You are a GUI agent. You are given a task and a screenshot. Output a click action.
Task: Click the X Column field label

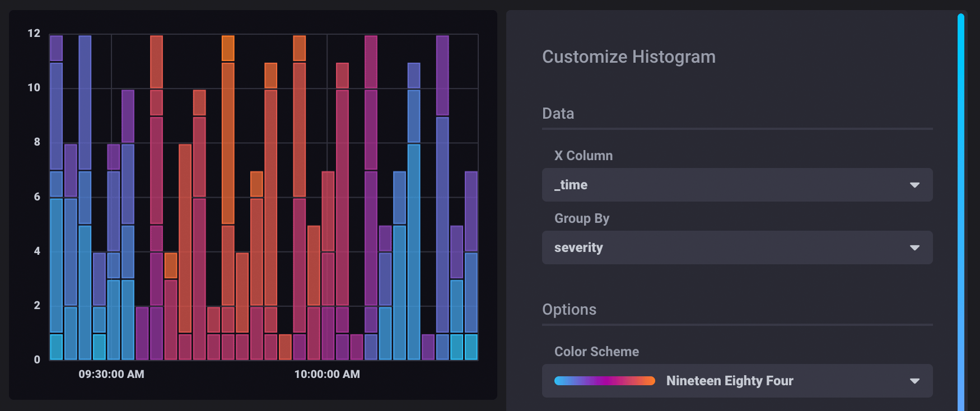(x=583, y=156)
